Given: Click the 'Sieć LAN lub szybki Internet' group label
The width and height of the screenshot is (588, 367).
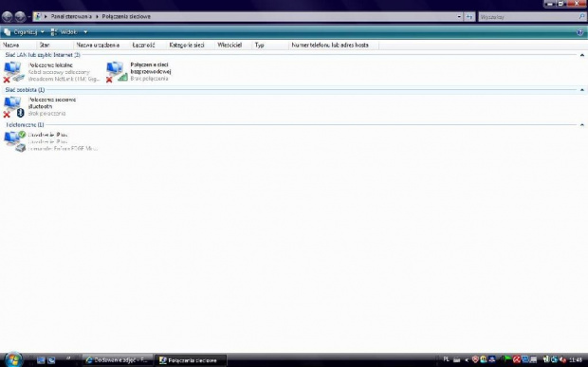Looking at the screenshot, I should click(43, 55).
